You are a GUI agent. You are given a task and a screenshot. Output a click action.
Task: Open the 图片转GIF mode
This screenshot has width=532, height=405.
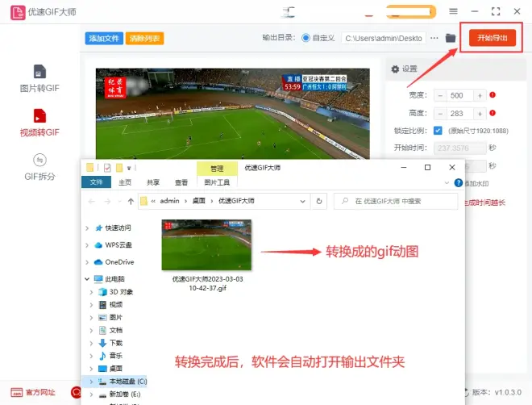39,78
